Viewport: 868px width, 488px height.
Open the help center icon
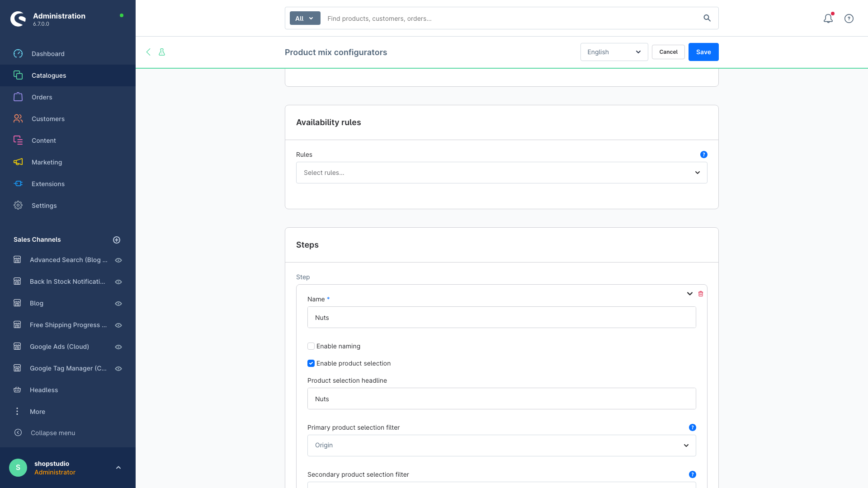[849, 19]
